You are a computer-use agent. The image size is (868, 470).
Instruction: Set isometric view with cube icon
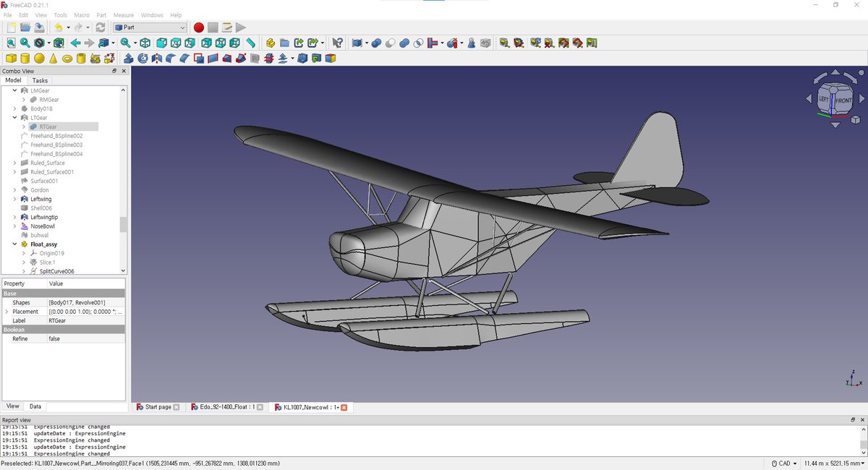145,43
